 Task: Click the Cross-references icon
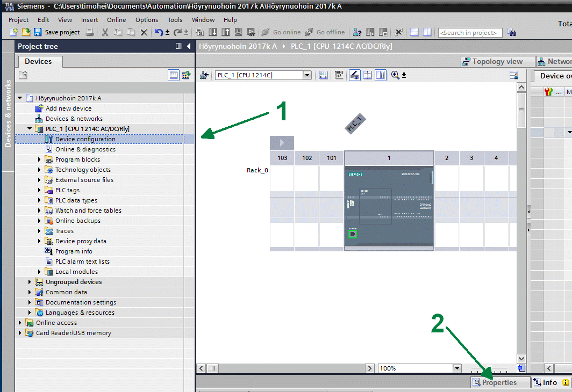pyautogui.click(x=399, y=32)
